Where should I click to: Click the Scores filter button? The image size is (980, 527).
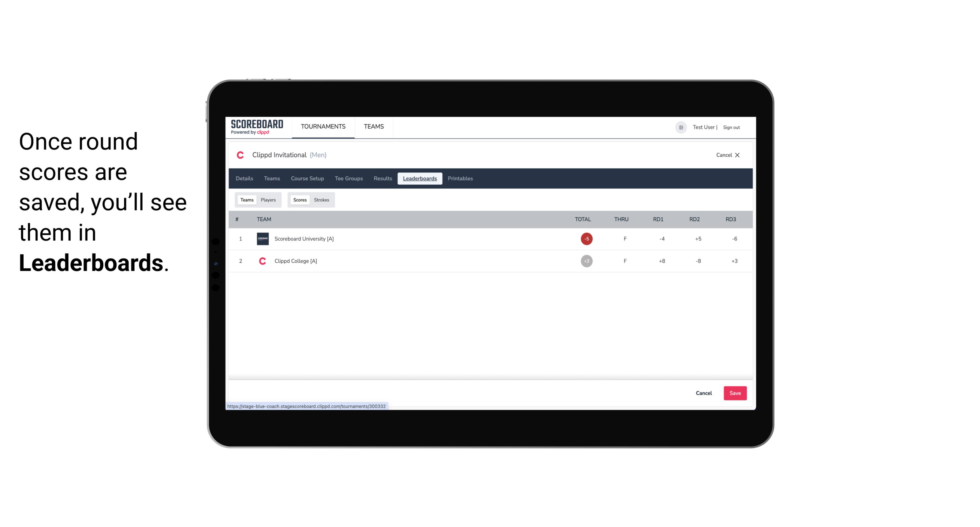tap(299, 199)
